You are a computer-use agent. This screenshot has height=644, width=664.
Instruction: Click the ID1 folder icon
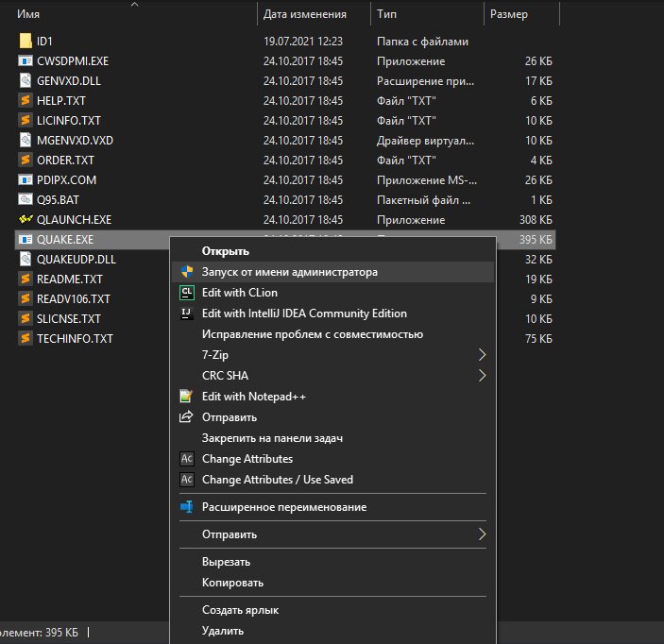[x=26, y=41]
